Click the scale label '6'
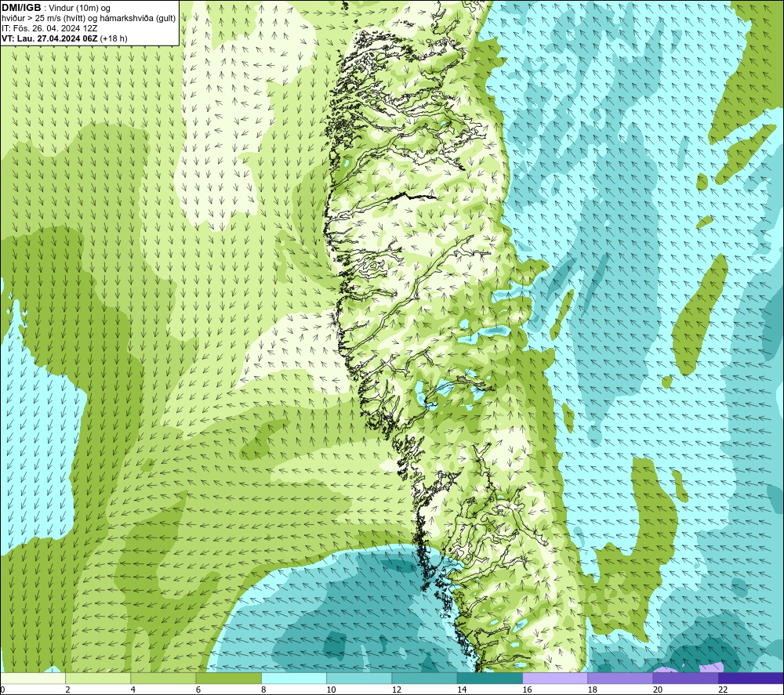784x695 pixels. pos(198,690)
